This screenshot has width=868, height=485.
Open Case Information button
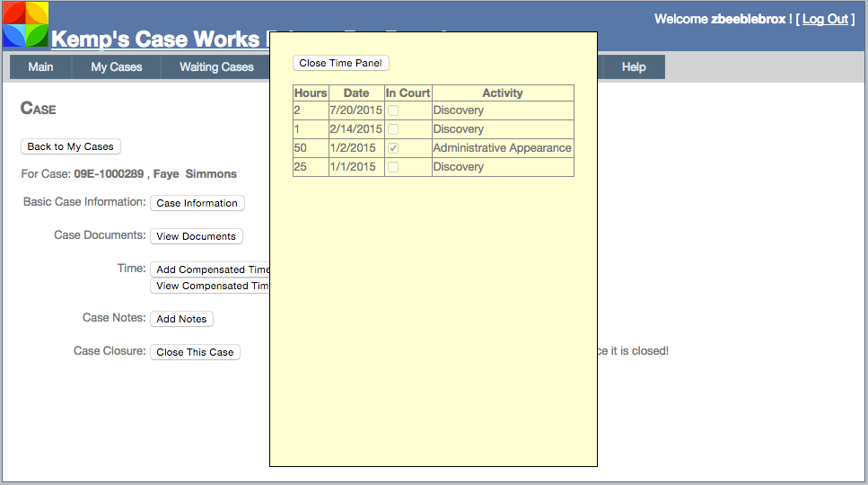197,203
